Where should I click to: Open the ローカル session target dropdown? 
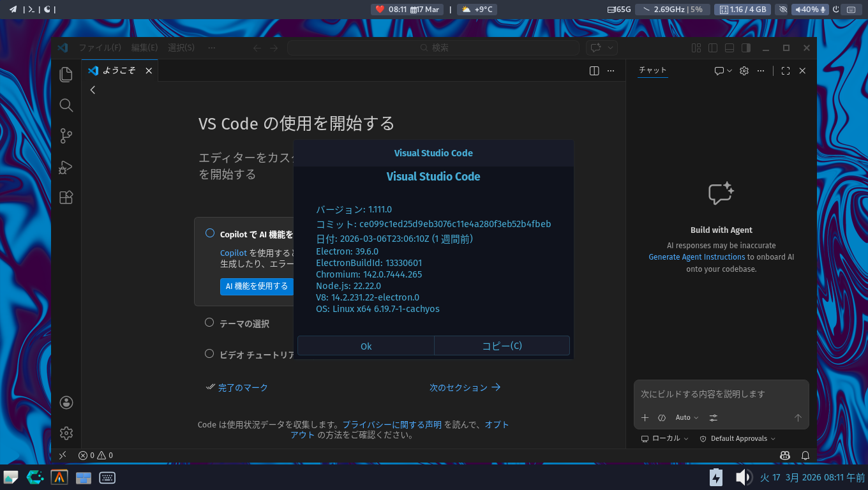665,439
